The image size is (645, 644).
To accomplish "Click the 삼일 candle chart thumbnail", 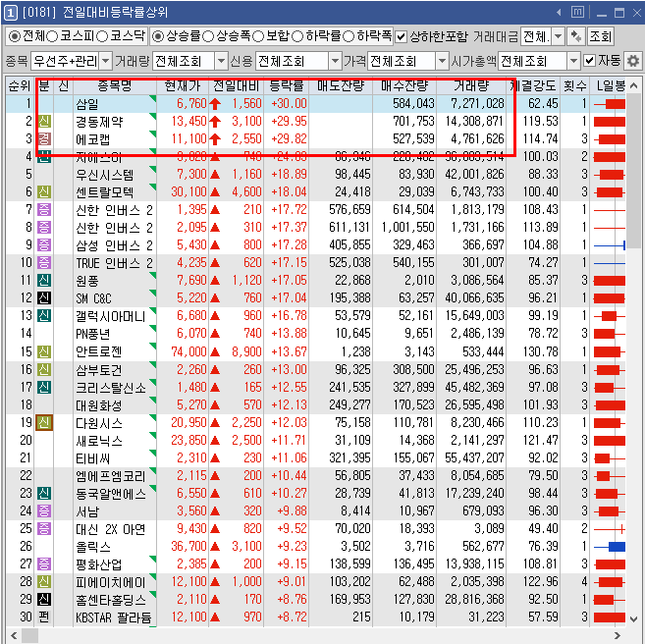I will coord(610,104).
